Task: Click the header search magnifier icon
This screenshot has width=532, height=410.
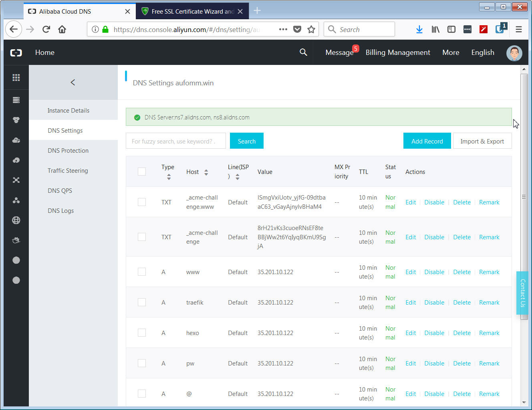Action: click(303, 53)
